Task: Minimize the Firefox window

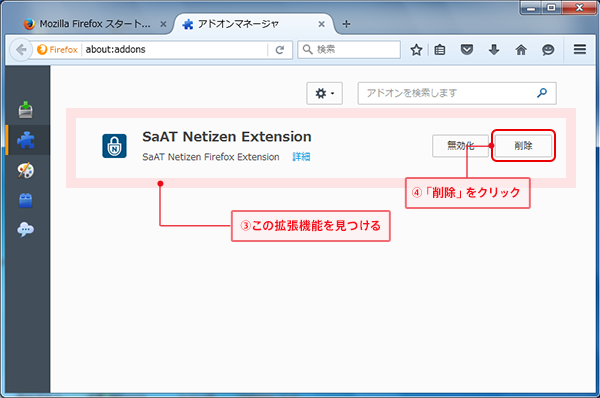Action: [531, 8]
